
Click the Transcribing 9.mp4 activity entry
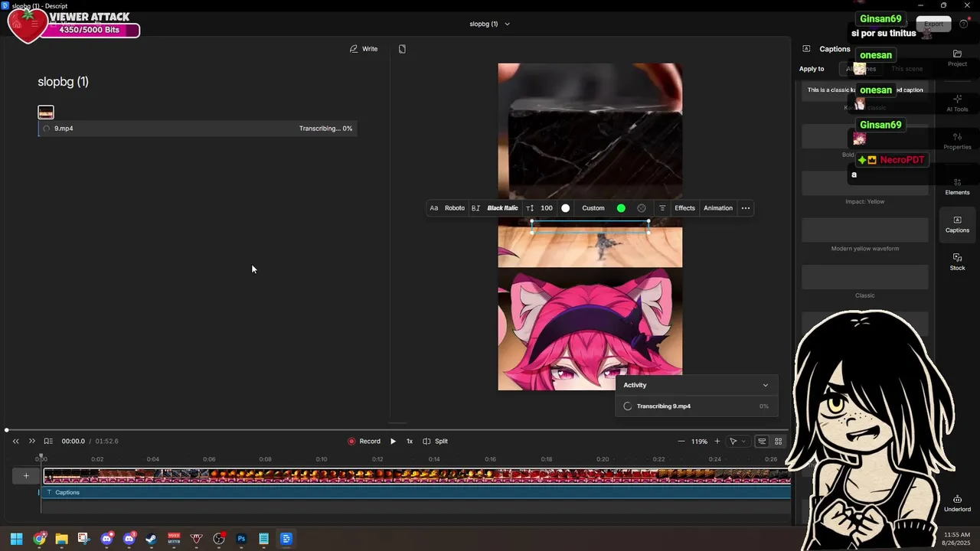pos(697,406)
